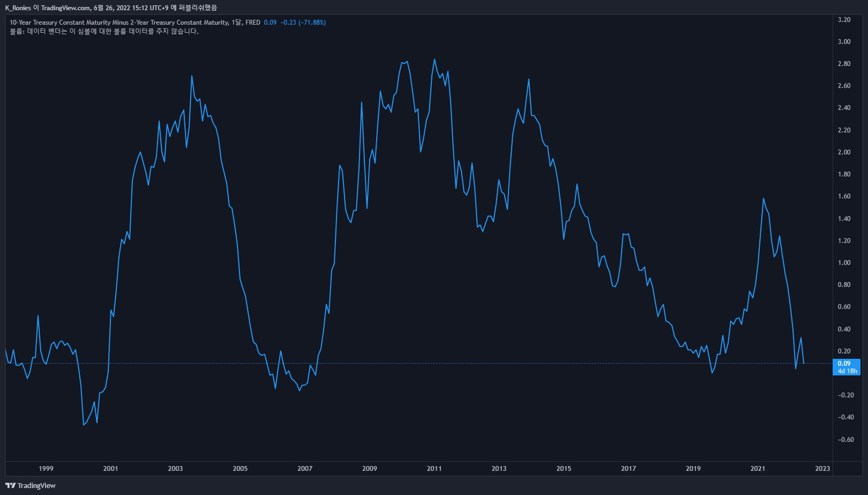This screenshot has height=495, width=868.
Task: Click the 0.40 price axis label
Action: point(844,329)
